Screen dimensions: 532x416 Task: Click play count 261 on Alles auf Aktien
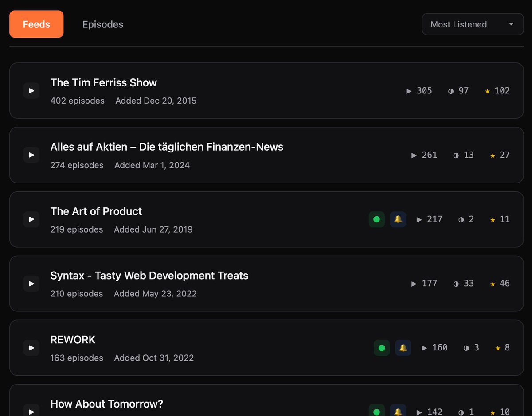424,155
